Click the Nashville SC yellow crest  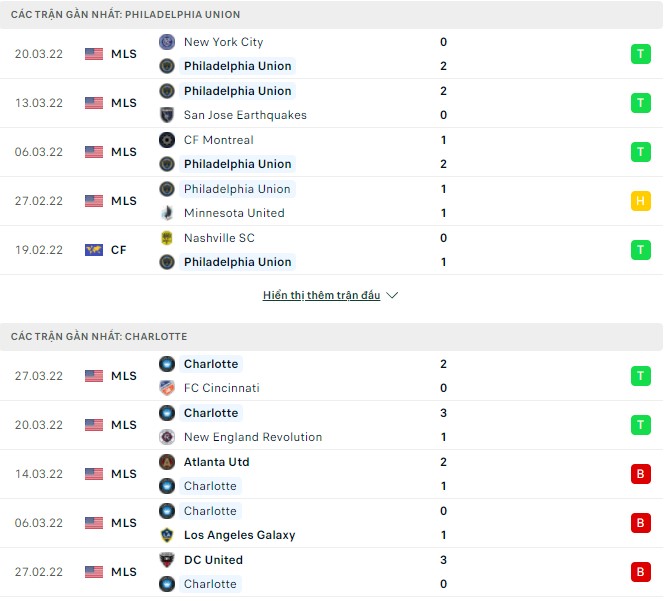(x=167, y=238)
